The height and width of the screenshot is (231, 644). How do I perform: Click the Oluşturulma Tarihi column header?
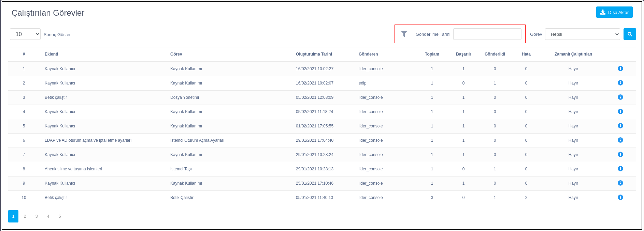(x=314, y=54)
